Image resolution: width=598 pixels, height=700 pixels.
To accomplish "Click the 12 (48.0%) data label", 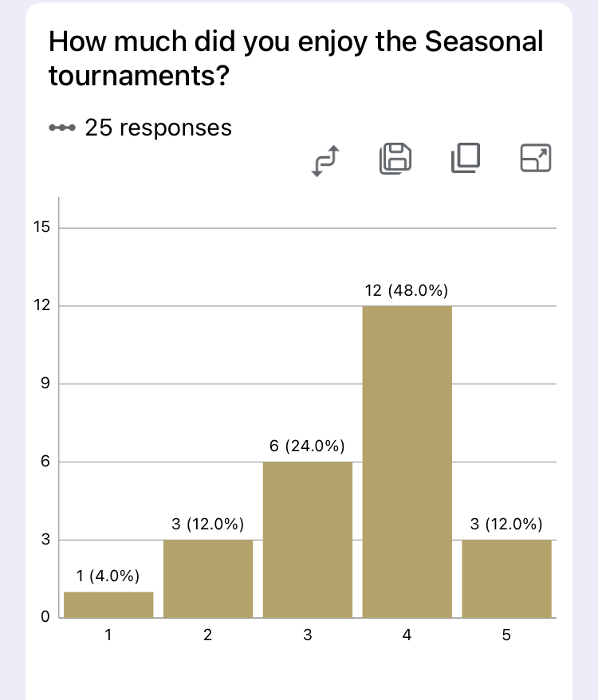I will [x=407, y=291].
